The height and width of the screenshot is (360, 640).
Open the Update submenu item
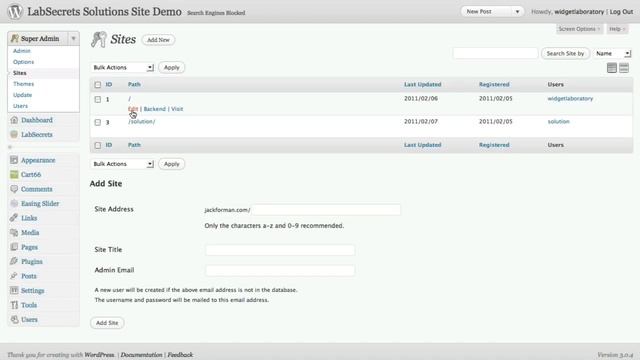(x=22, y=95)
